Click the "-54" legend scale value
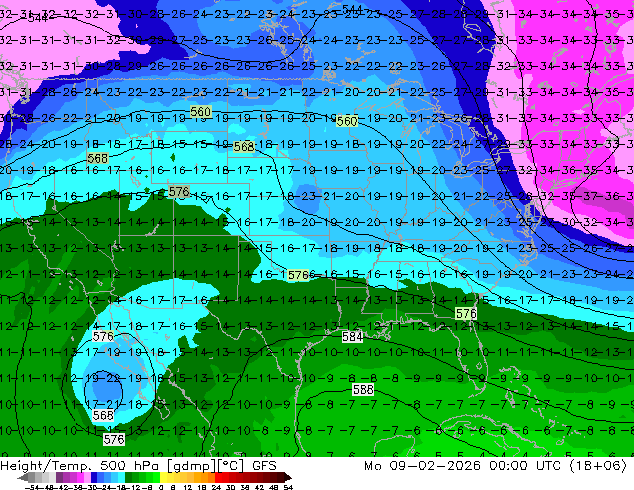Image resolution: width=634 pixels, height=490 pixels. pyautogui.click(x=32, y=488)
